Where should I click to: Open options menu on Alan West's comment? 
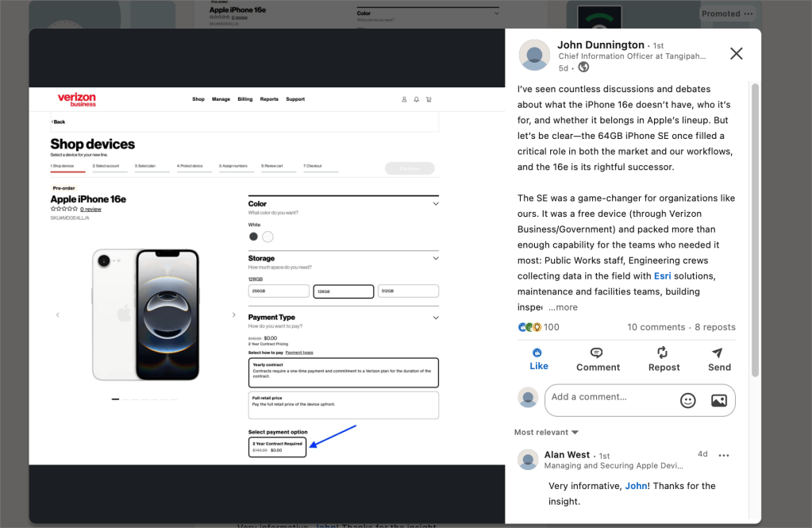723,455
